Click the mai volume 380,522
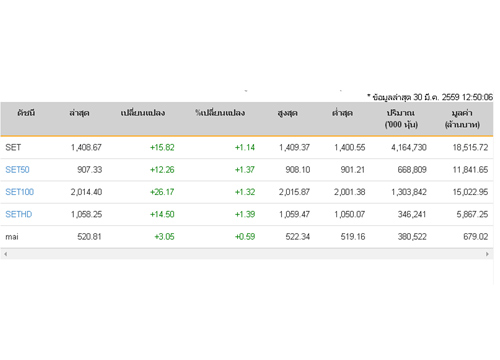Screen dimensions: 500x360 point(412,237)
